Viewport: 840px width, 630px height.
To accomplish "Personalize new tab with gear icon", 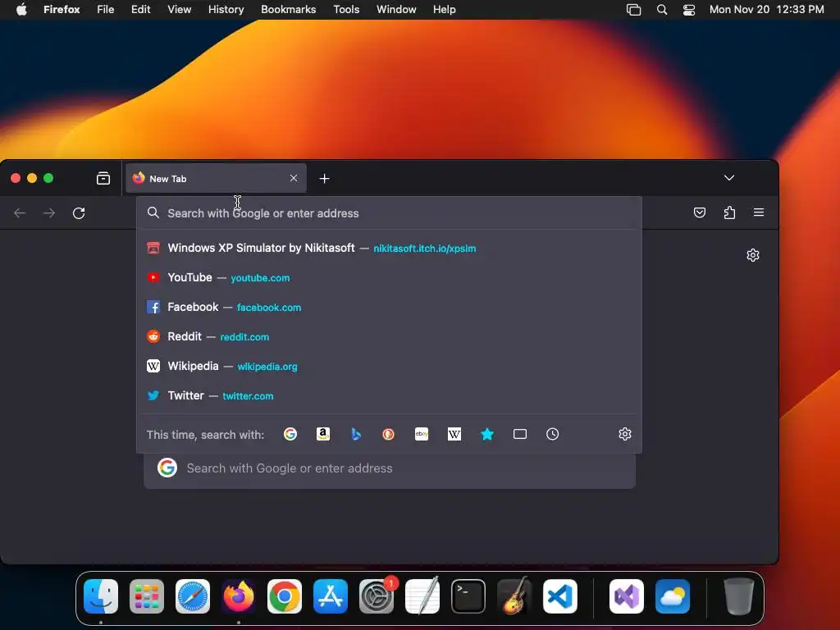I will click(x=753, y=255).
